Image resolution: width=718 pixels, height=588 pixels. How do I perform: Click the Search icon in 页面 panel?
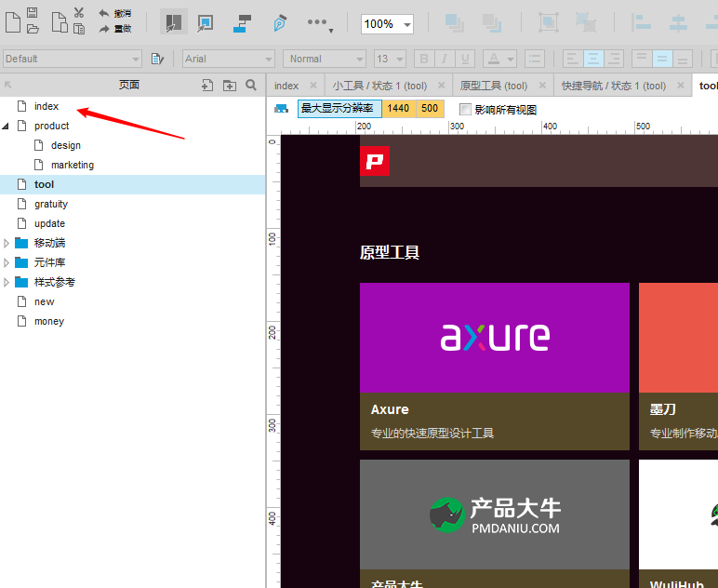coord(251,85)
